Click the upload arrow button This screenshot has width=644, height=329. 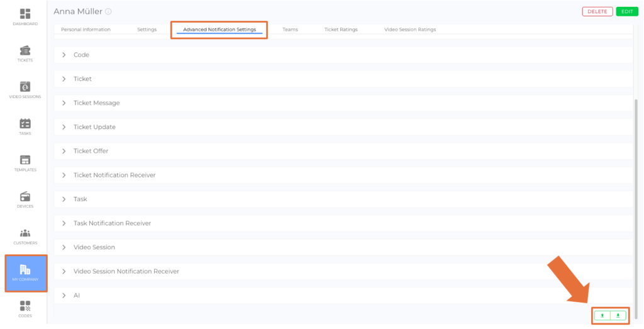(x=602, y=316)
